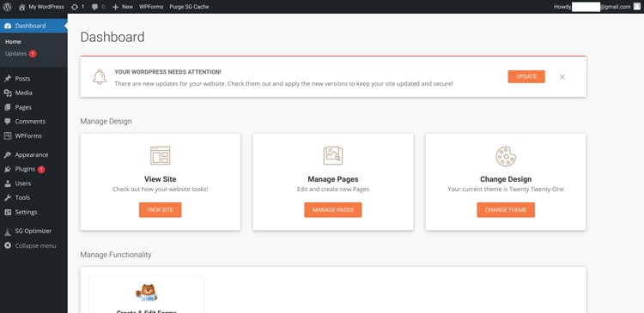Viewport: 644px width, 313px height.
Task: Click 'Your current theme is Twenty Twenty-One' text
Action: tap(506, 190)
